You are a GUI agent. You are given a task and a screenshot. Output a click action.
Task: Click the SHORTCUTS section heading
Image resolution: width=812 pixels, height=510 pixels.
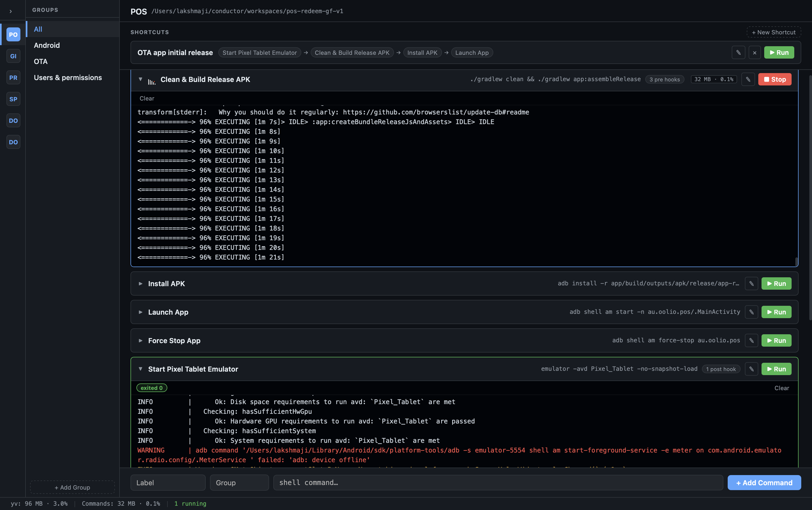pyautogui.click(x=150, y=32)
